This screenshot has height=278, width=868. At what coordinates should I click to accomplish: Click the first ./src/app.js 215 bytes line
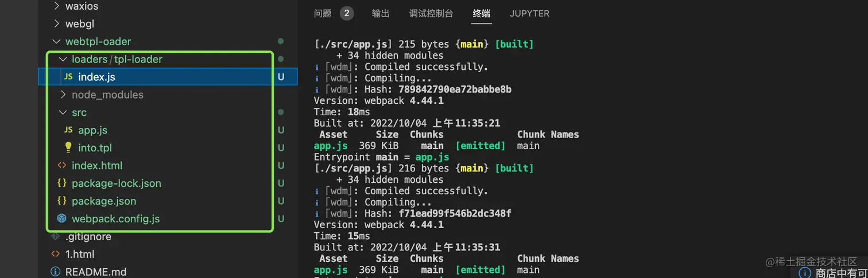[424, 44]
